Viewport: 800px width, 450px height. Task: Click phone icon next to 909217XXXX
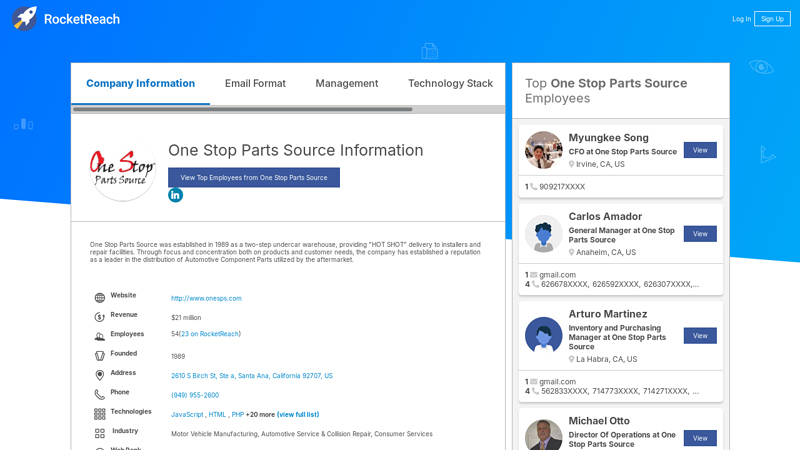[x=534, y=187]
